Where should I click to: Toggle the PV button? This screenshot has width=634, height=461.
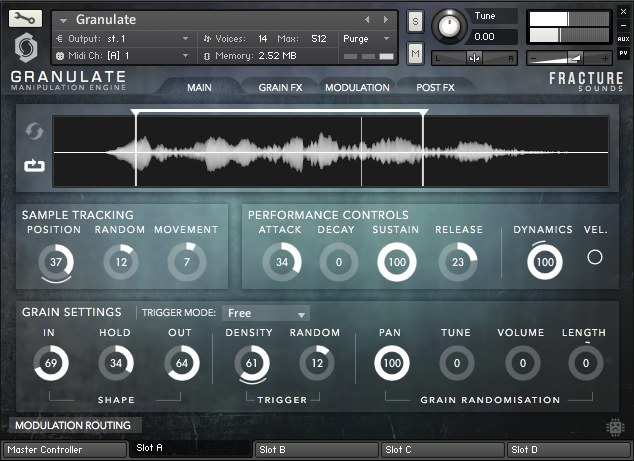(623, 53)
